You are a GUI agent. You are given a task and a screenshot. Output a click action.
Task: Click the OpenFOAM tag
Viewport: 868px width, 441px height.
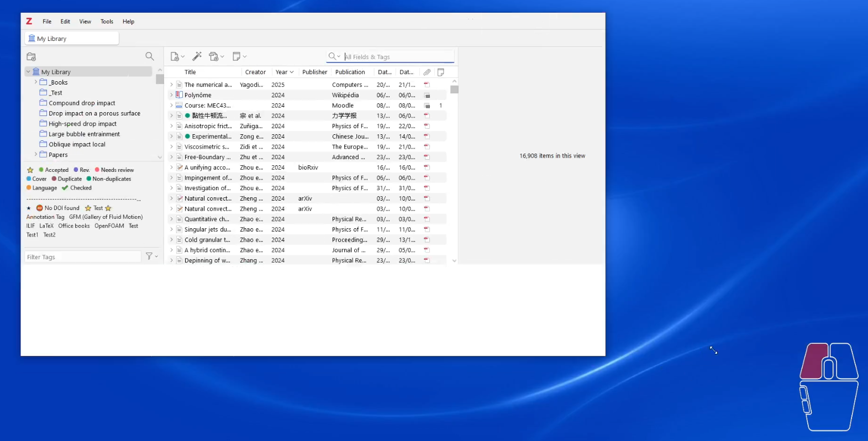point(109,226)
